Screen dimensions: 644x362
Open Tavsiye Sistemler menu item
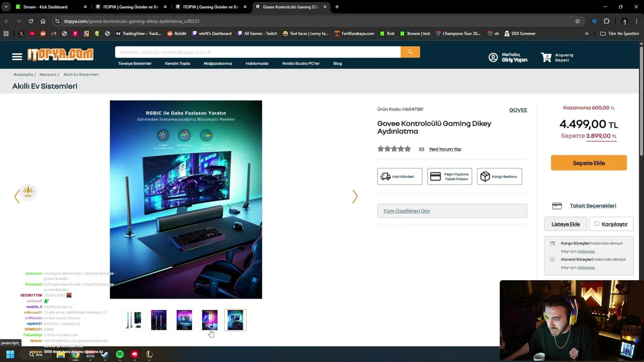click(x=135, y=63)
